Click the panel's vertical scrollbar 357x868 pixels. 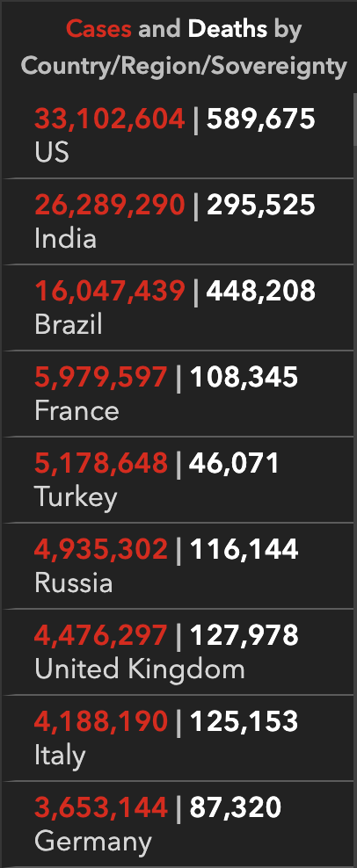354,480
